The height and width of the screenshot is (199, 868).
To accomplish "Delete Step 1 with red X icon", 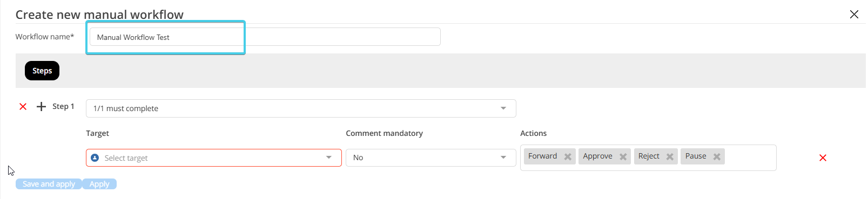I will point(23,107).
